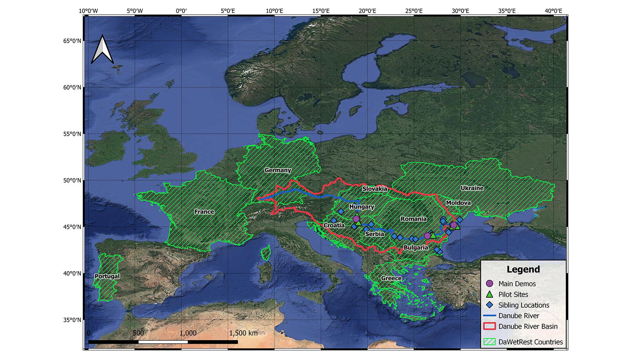Click the France country label
644x362 pixels.
point(204,212)
